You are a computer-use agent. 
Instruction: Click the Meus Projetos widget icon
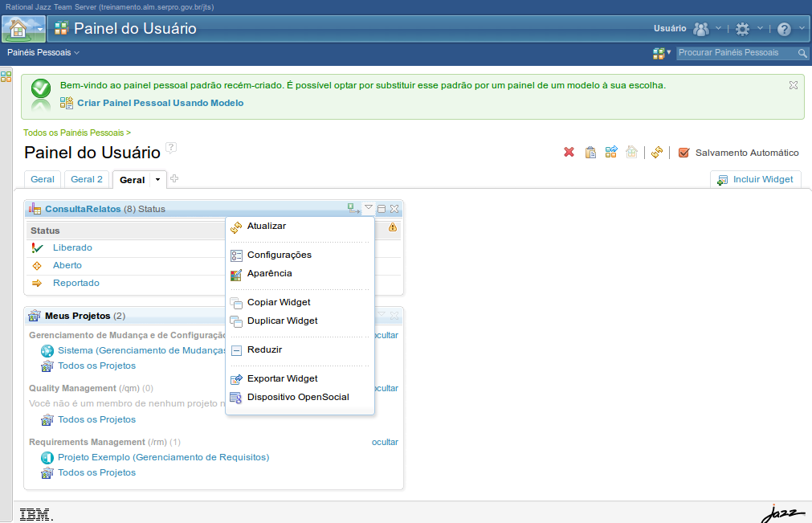coord(35,316)
